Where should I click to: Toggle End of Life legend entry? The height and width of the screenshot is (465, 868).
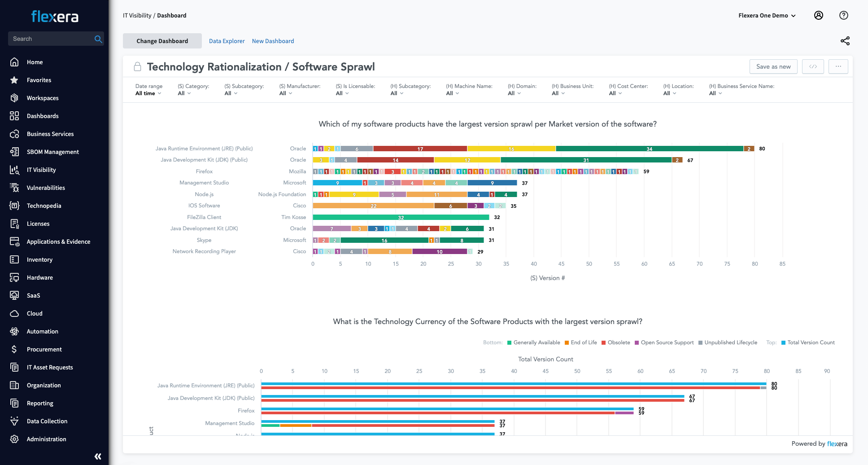pos(580,342)
